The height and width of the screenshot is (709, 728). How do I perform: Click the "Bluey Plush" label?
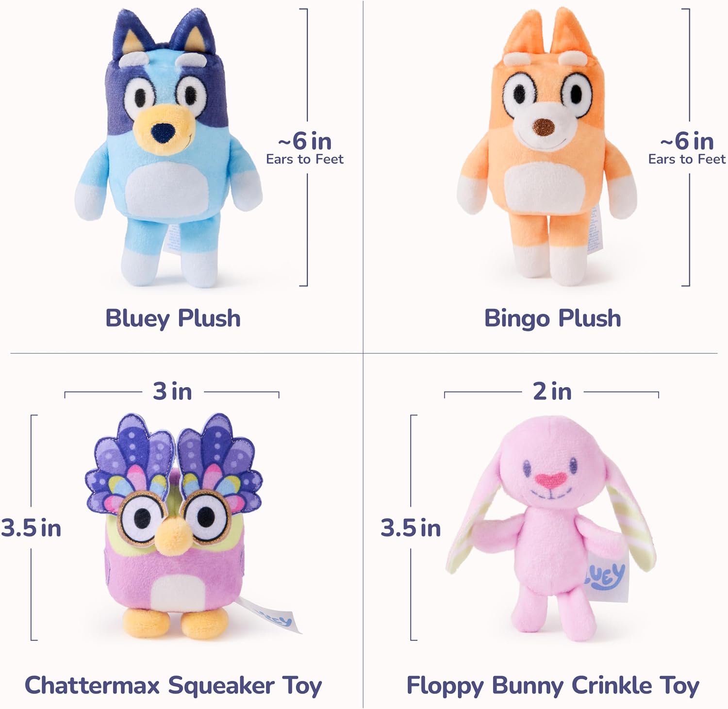(173, 319)
